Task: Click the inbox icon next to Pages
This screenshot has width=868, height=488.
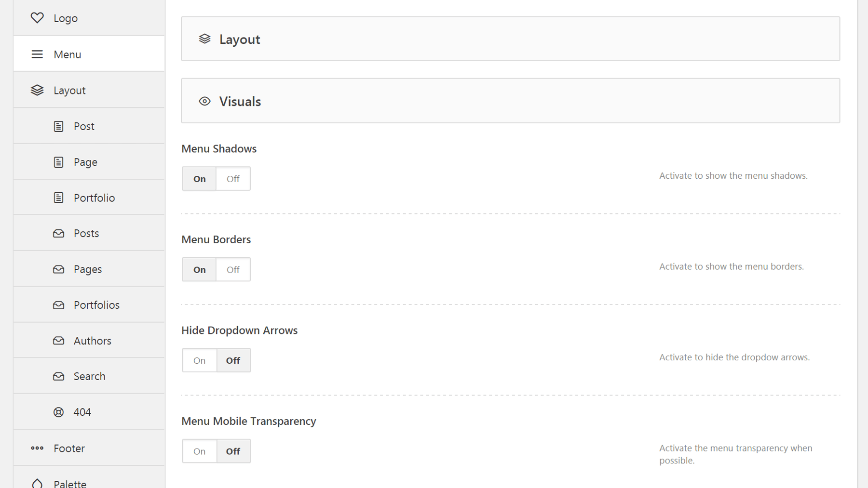Action: [x=58, y=269]
